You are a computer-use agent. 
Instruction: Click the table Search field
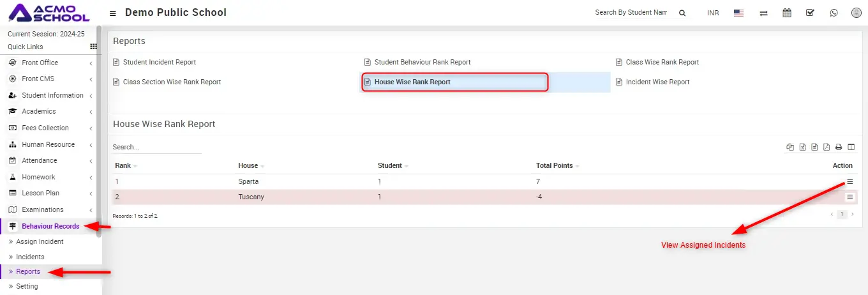click(156, 147)
